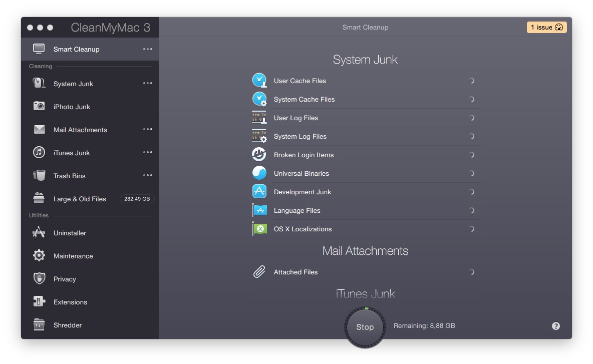Click the User Cache Files row label
Screen dimensions: 593x364
click(300, 81)
